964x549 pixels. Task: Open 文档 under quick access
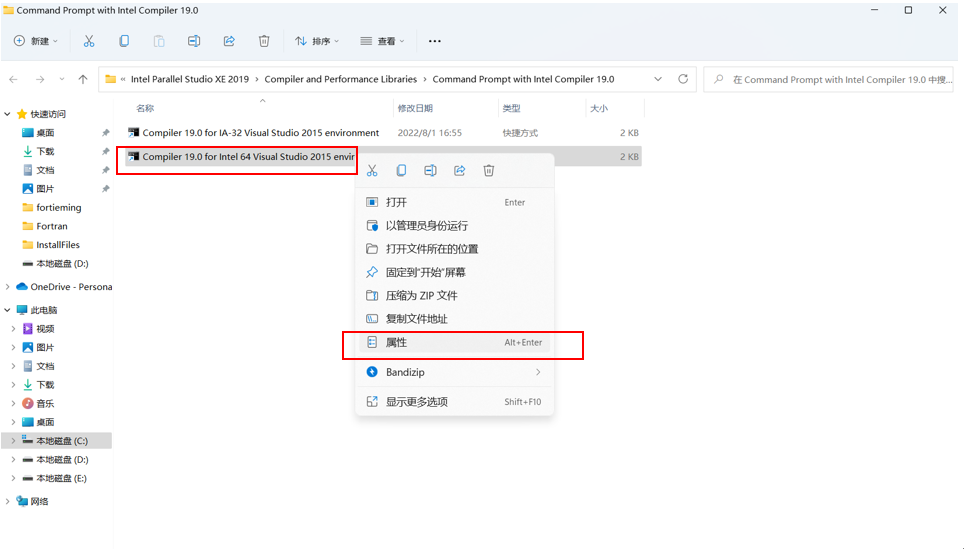pyautogui.click(x=45, y=170)
